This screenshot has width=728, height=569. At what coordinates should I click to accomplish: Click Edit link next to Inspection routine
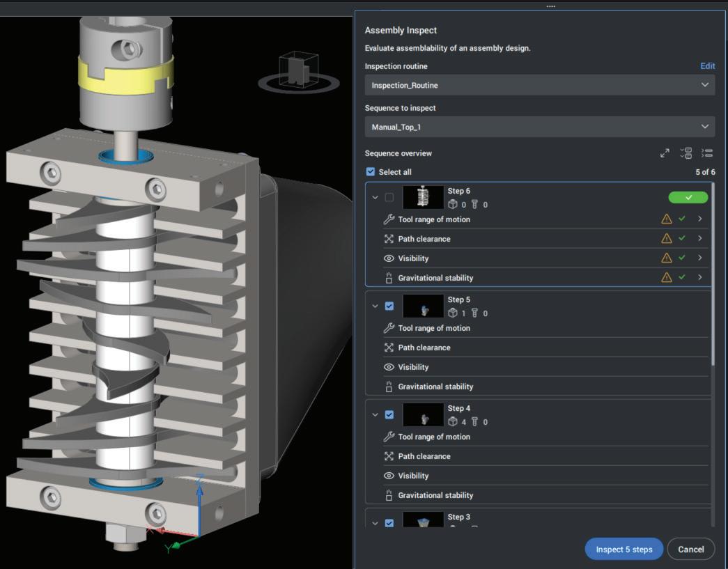[x=707, y=66]
